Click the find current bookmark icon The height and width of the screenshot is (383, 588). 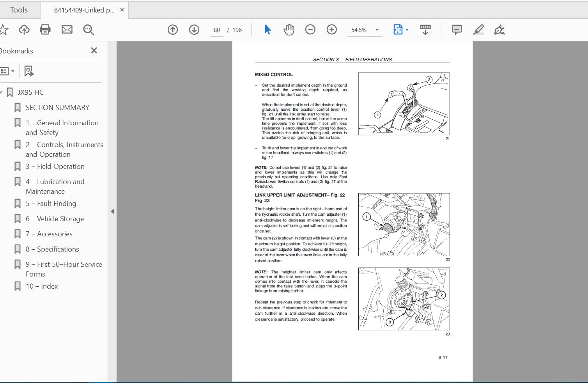pyautogui.click(x=29, y=71)
